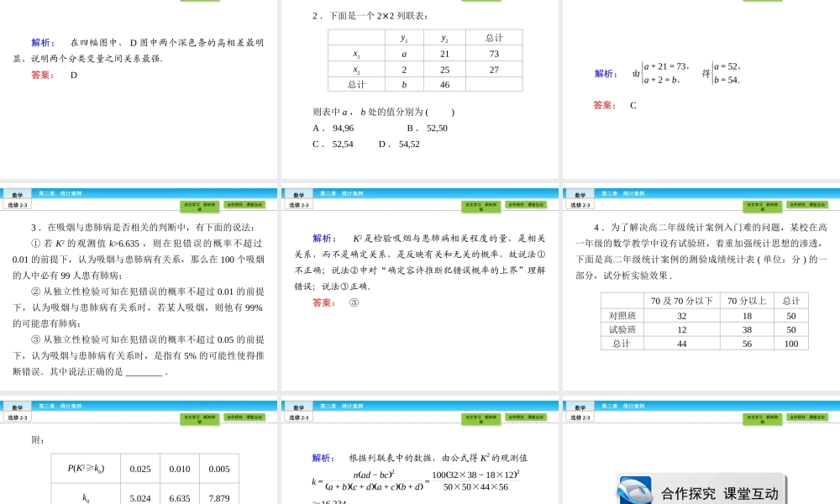Select the 数学 subject badge on top-left slide
Screen dimensions: 840x504
point(17,194)
